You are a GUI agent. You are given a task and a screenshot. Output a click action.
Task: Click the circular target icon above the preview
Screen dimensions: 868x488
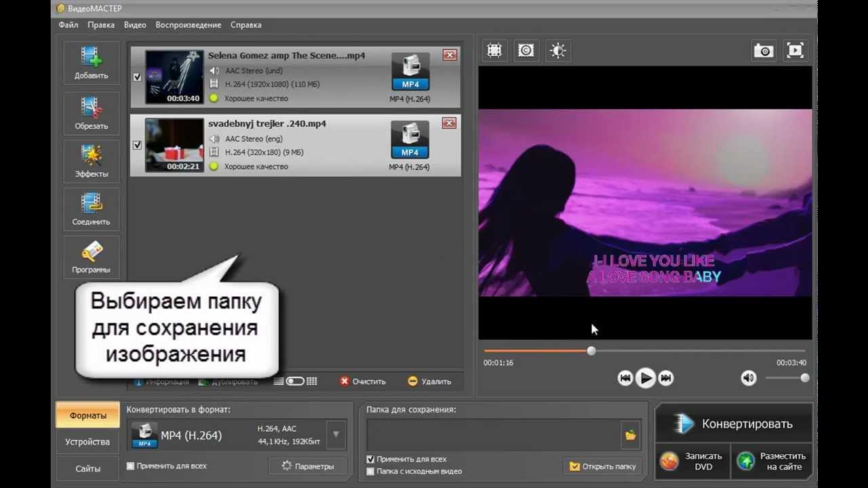point(526,50)
